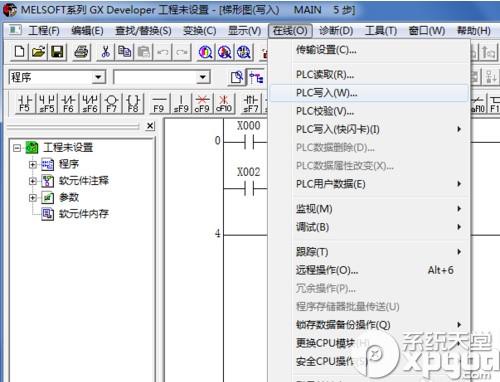This screenshot has height=382, width=500.
Task: Insert normally closed contact F6
Action: point(68,103)
